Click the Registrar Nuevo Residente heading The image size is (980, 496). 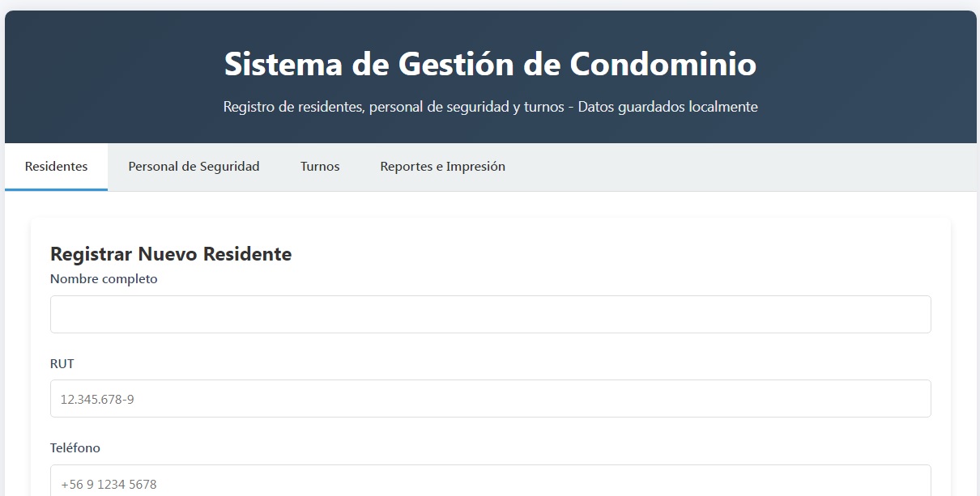pos(170,254)
